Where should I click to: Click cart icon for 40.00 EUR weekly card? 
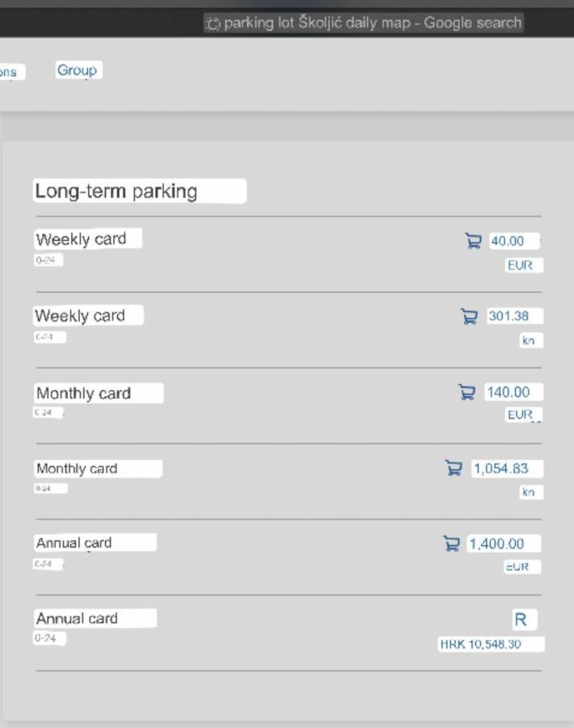[x=473, y=241]
